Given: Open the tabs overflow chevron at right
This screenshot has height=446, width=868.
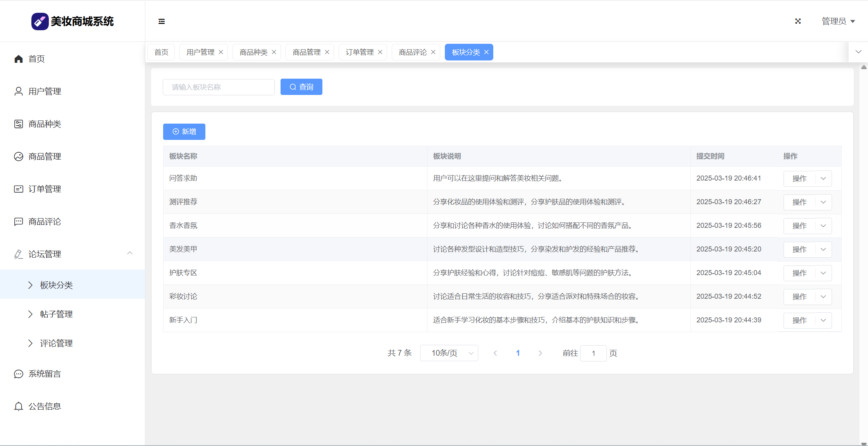Looking at the screenshot, I should tap(858, 52).
